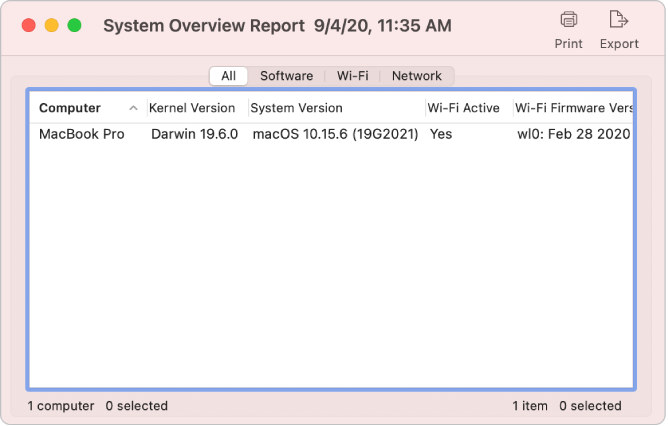Select the Wi-Fi tab
Image resolution: width=668 pixels, height=426 pixels.
coord(352,76)
